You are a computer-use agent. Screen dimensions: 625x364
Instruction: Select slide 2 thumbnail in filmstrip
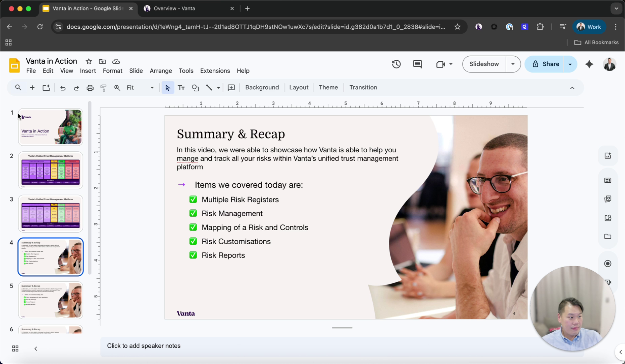click(x=51, y=170)
